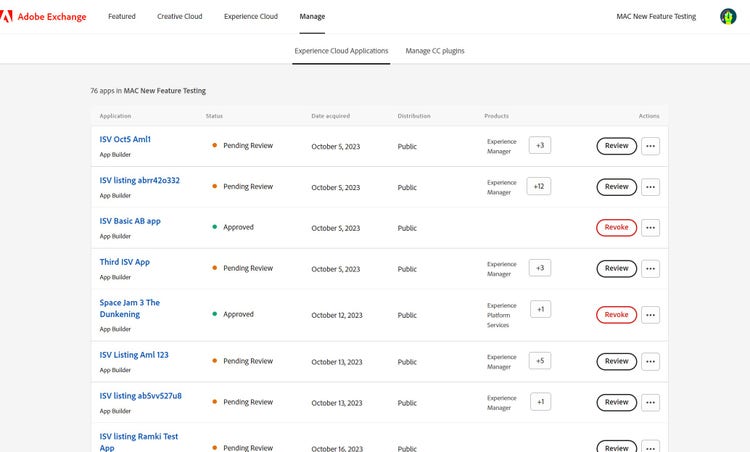750x452 pixels.
Task: Expand +12 products for ISV listing abrr42o332
Action: pyautogui.click(x=539, y=186)
